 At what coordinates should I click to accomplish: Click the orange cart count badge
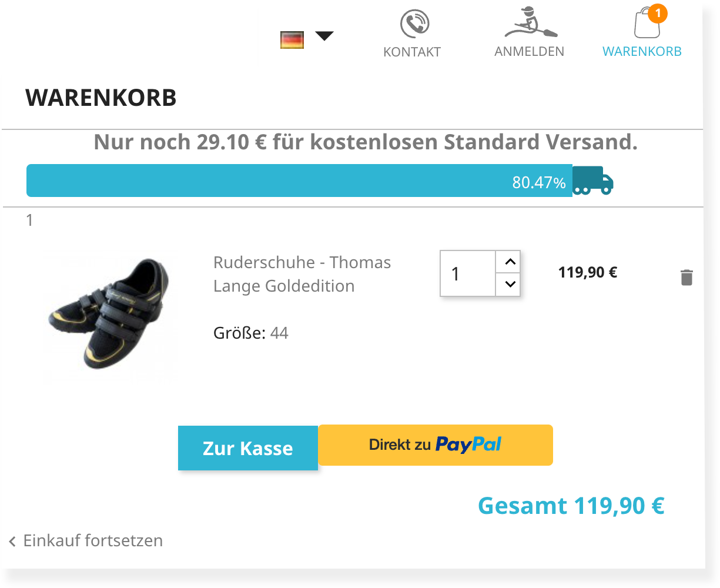[658, 13]
